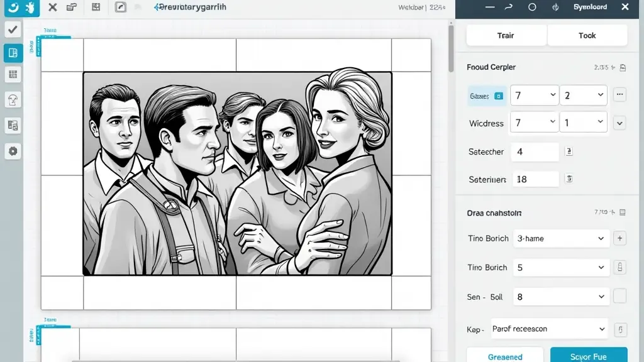The image size is (644, 362).
Task: Click the three-dots button beside Gibzes row
Action: (x=619, y=96)
